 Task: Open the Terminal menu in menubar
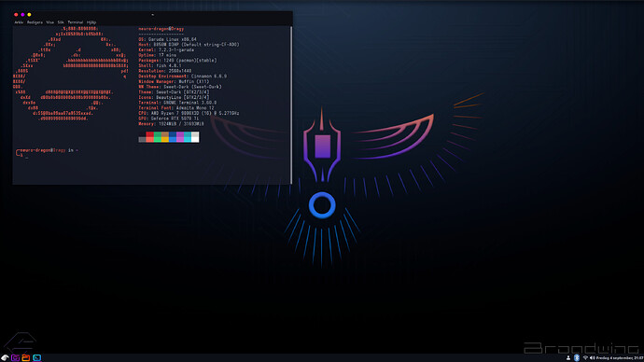pyautogui.click(x=76, y=22)
